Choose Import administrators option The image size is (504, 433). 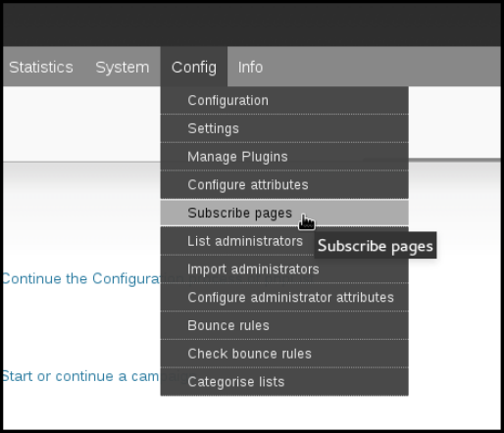point(284,269)
